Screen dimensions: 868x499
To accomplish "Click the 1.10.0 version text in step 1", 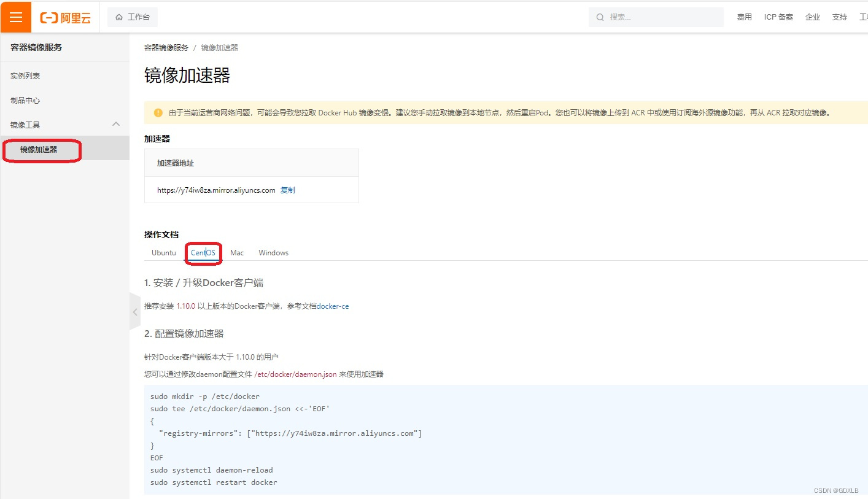I will [185, 306].
